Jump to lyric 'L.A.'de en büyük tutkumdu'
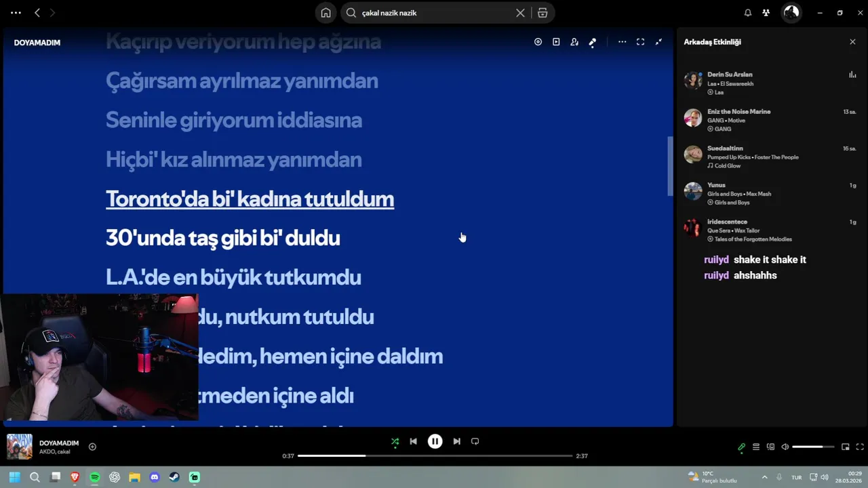Viewport: 868px width, 488px height. pos(233,277)
